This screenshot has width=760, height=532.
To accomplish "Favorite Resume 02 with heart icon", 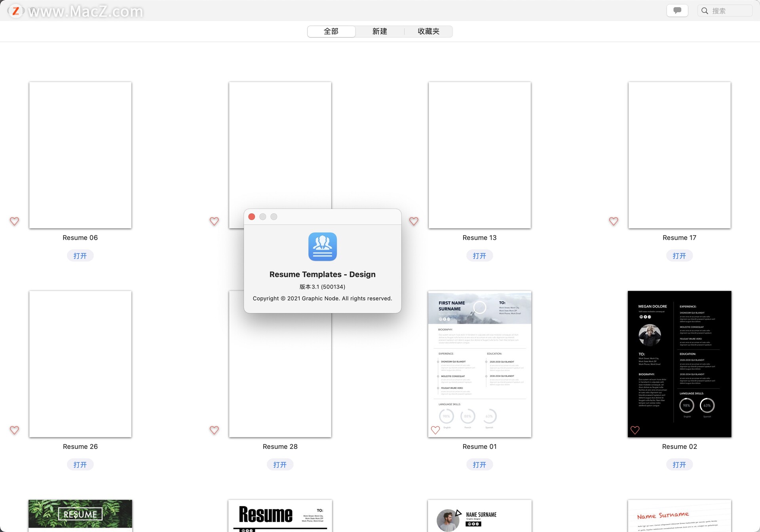I will (x=635, y=430).
